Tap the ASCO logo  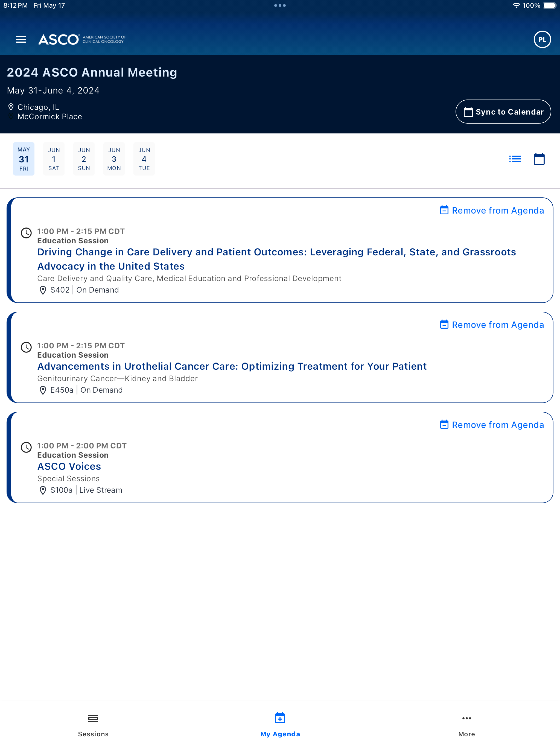[82, 40]
